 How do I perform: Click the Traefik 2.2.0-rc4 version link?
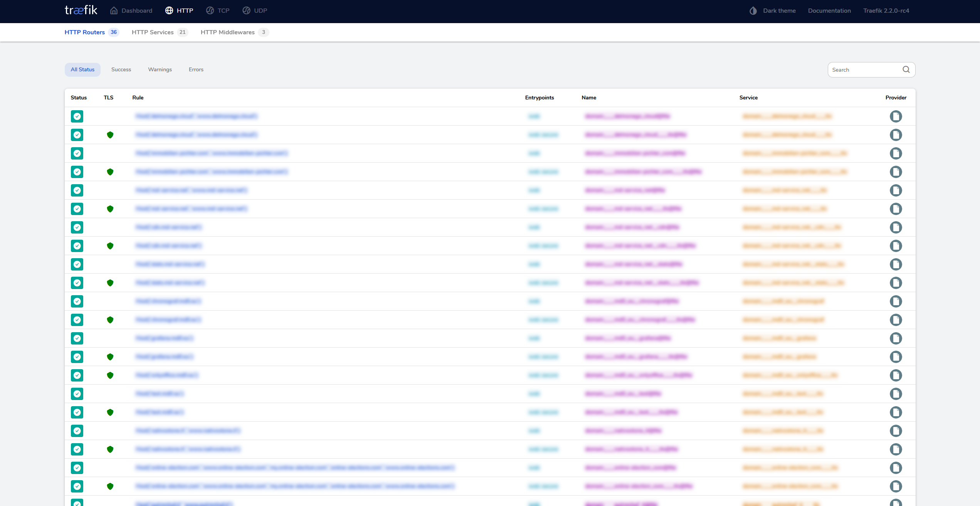click(x=886, y=10)
